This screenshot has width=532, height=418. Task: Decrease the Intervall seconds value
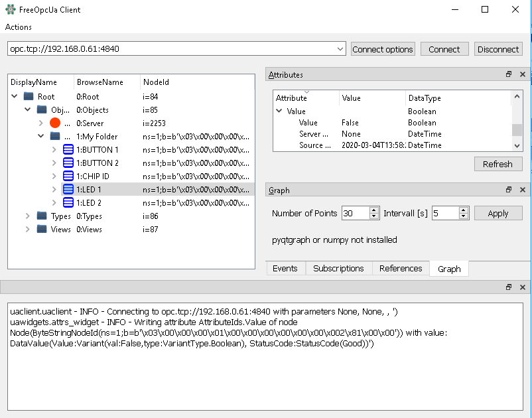click(x=464, y=216)
